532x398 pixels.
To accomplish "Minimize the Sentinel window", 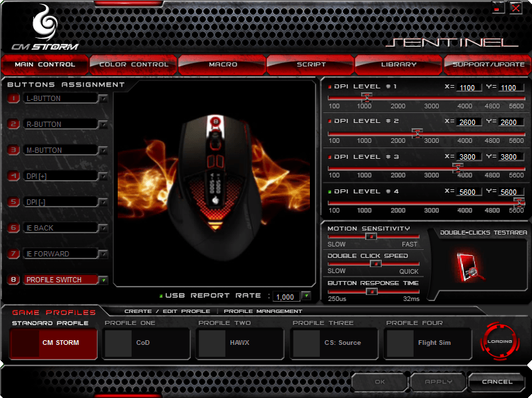I will click(497, 7).
